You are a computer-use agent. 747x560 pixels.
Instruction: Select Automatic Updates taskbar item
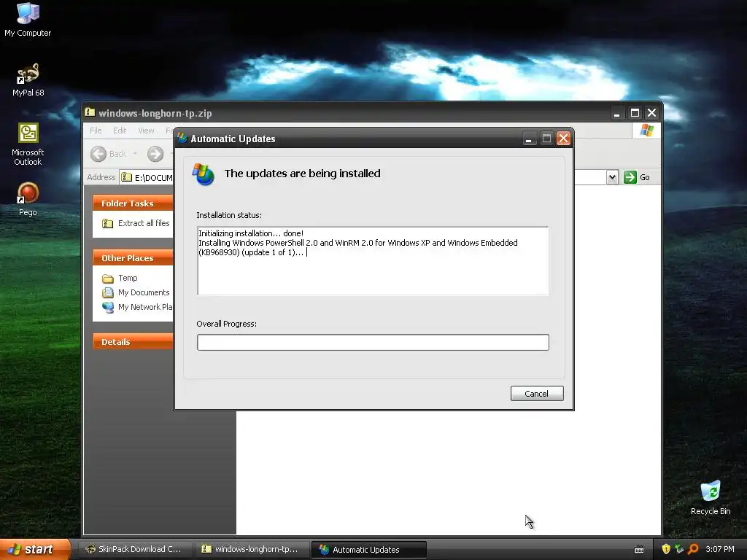[368, 550]
